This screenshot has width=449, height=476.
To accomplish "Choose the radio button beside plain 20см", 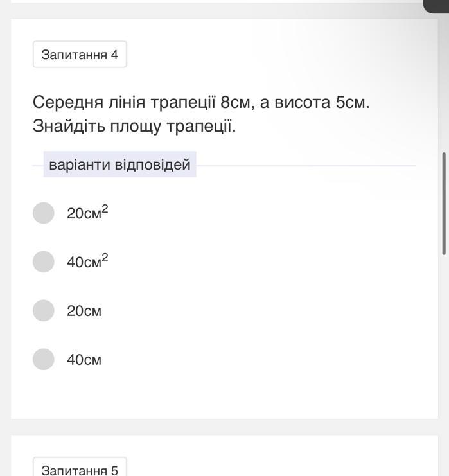I will pos(44,310).
